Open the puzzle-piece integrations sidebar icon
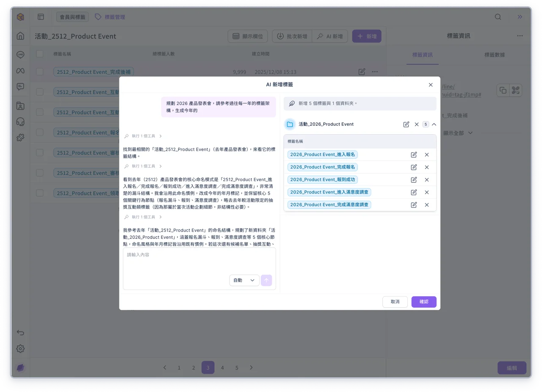This screenshot has width=542, height=392. (x=20, y=138)
